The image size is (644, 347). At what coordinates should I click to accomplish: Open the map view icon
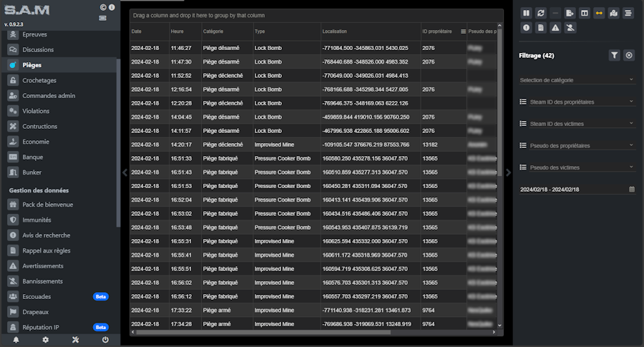click(614, 13)
